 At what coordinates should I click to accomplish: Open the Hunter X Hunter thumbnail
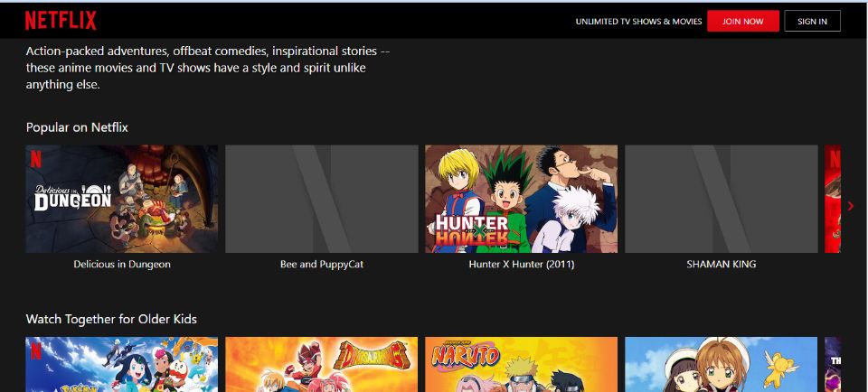522,199
